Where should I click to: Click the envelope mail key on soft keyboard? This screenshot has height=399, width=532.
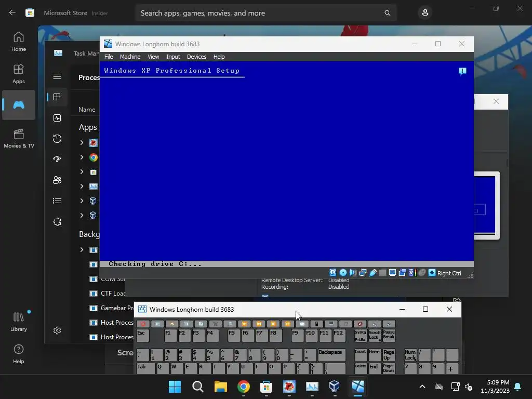pyautogui.click(x=302, y=324)
